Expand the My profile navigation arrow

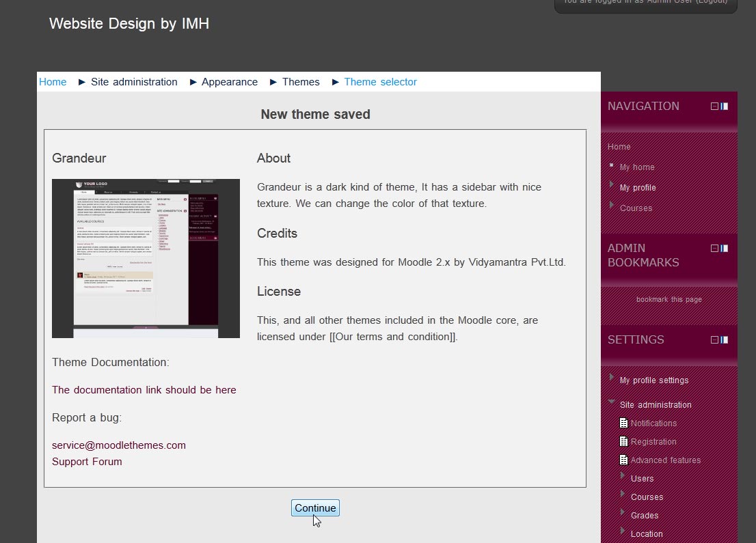612,185
